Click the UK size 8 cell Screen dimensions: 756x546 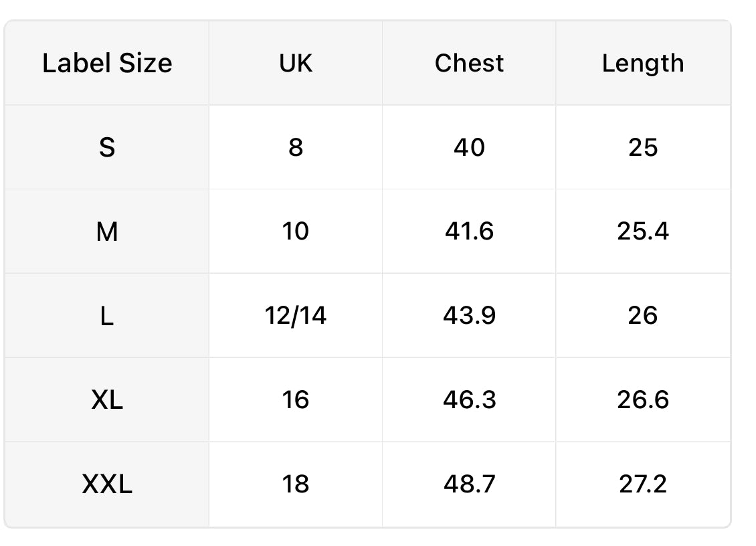[x=296, y=147]
